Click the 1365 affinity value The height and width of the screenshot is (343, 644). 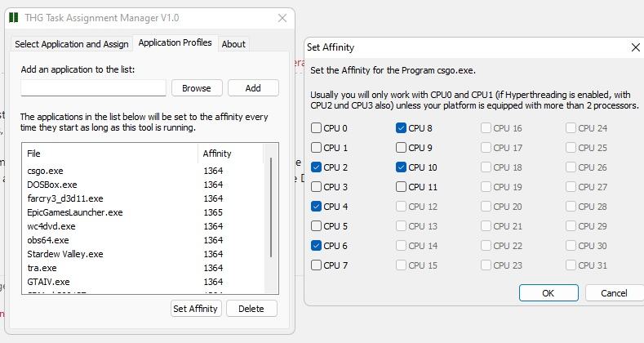(x=213, y=212)
